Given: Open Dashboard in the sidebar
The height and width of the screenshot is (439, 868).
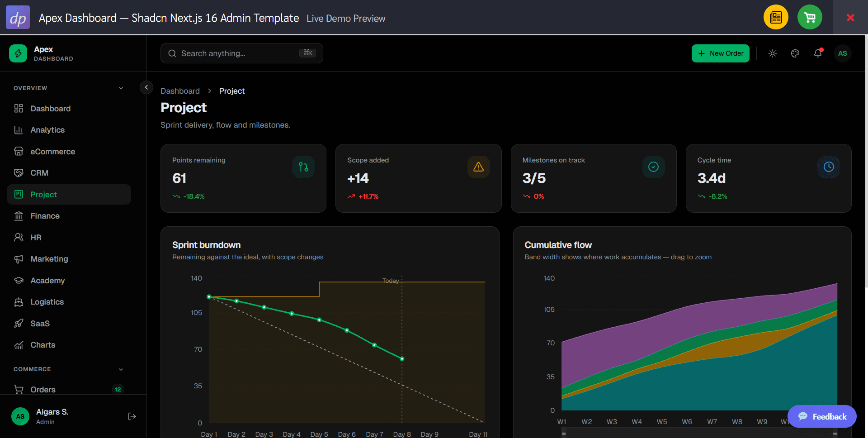Looking at the screenshot, I should [69, 109].
